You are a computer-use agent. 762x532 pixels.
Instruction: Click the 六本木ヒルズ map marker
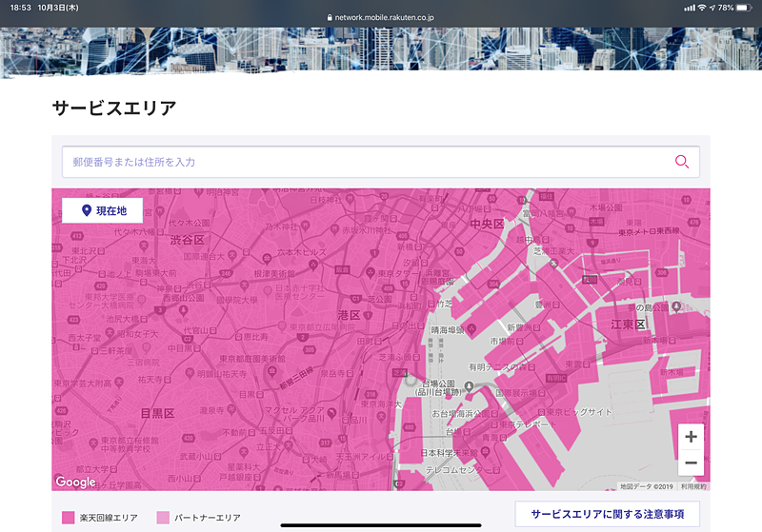313,265
